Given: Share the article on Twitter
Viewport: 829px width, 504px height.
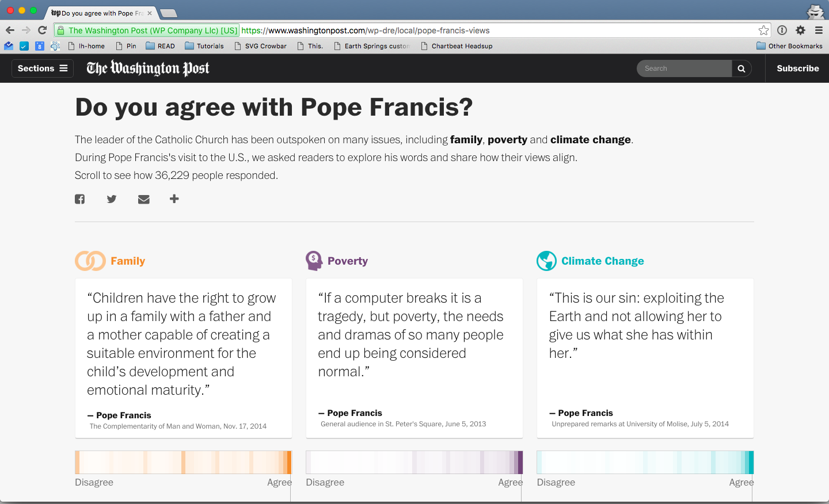Looking at the screenshot, I should pos(112,199).
